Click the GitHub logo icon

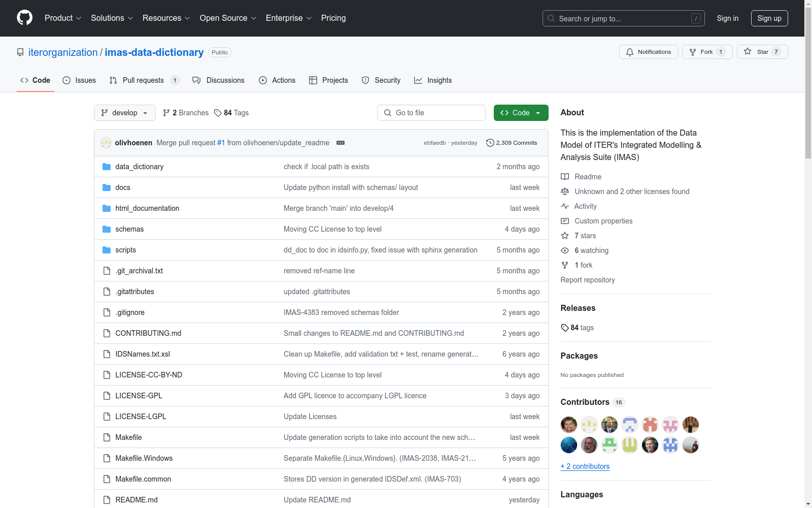[24, 18]
